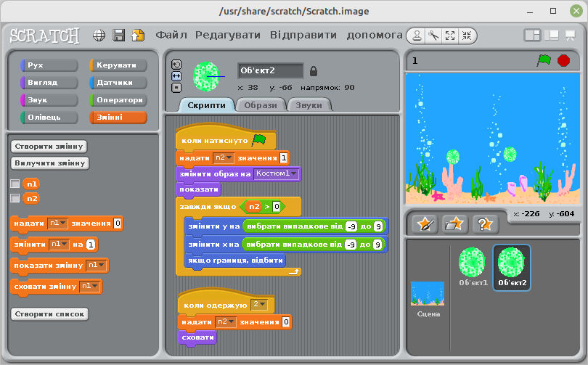The width and height of the screenshot is (588, 365).
Task: Switch to small stage view mode
Action: 532,36
